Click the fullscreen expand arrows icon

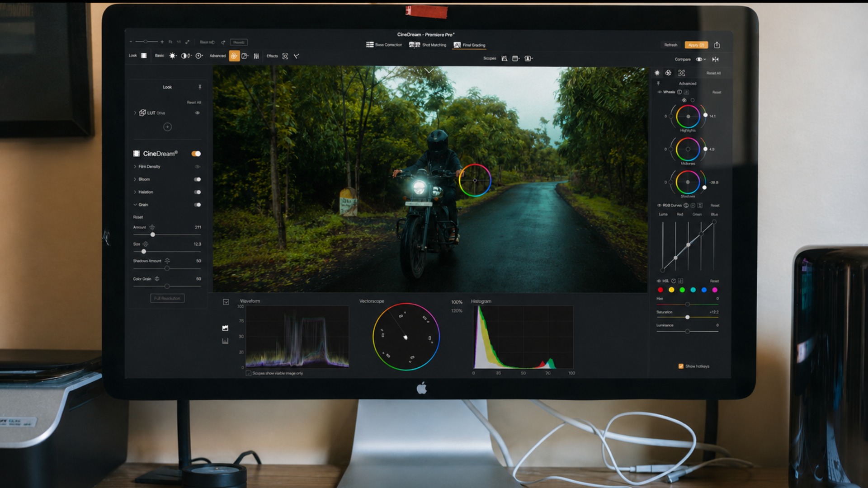[187, 42]
